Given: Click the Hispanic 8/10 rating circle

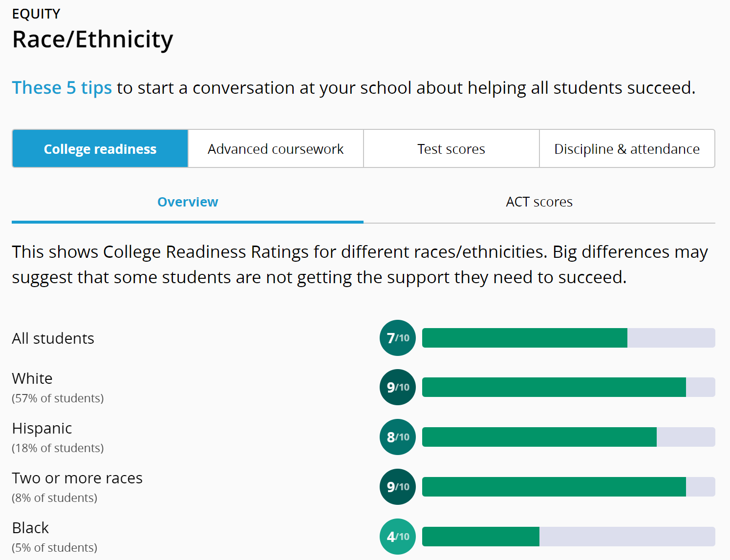Looking at the screenshot, I should pos(397,437).
